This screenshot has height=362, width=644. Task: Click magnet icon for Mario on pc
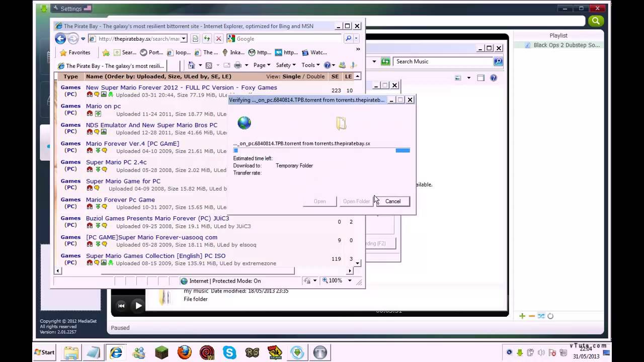[x=90, y=114]
